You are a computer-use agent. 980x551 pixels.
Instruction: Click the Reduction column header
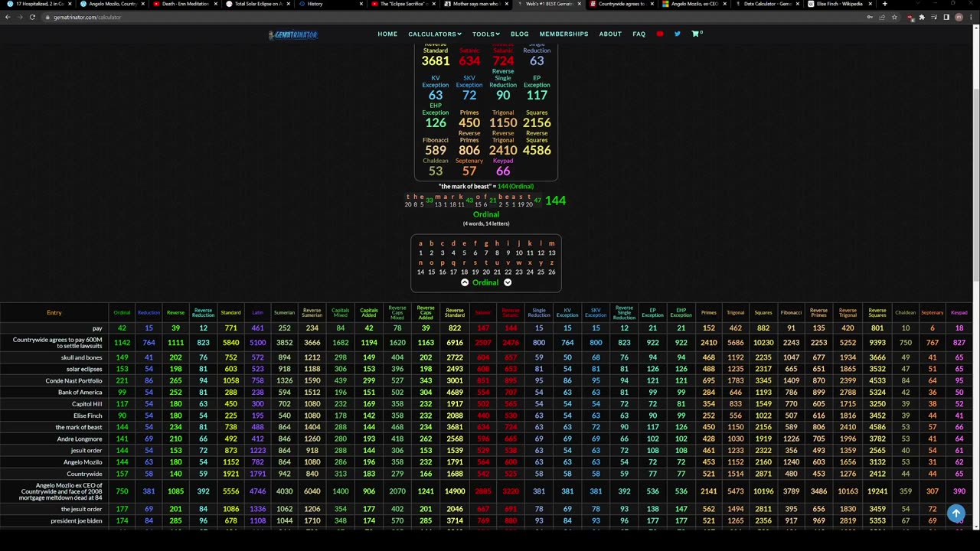click(149, 312)
